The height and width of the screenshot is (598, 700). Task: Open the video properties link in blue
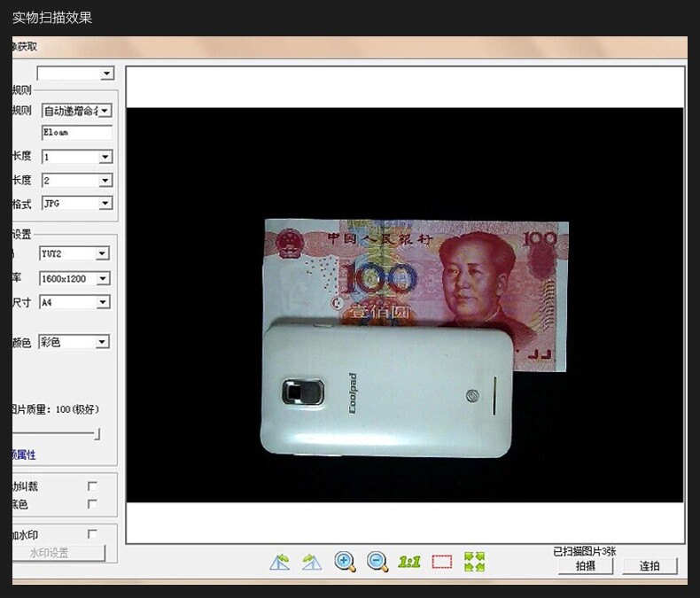24,454
